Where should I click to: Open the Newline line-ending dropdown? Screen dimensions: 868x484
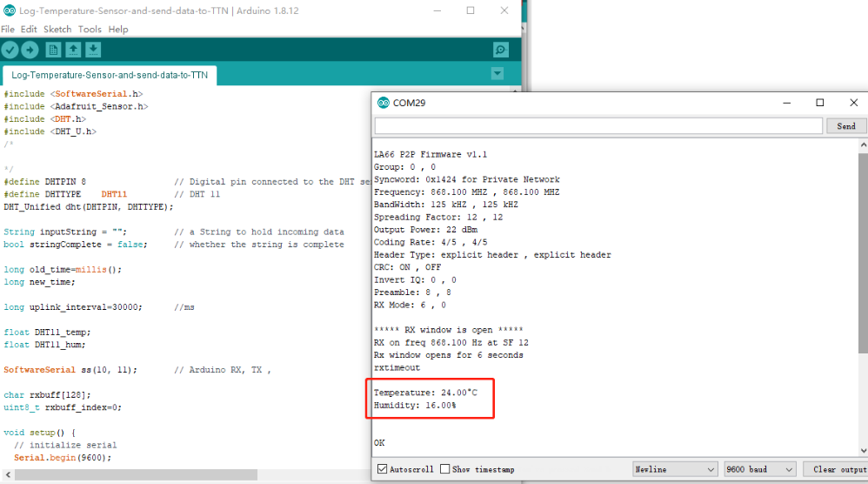click(675, 469)
